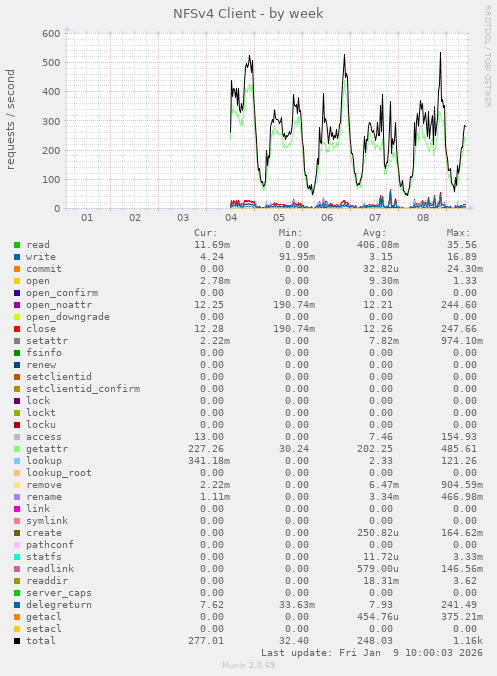This screenshot has width=497, height=676.
Task: Click the 'open_downgrade' legend label
Action: [68, 317]
